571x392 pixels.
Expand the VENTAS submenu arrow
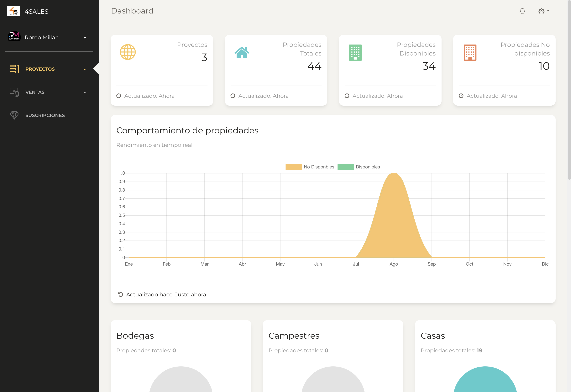tap(85, 92)
